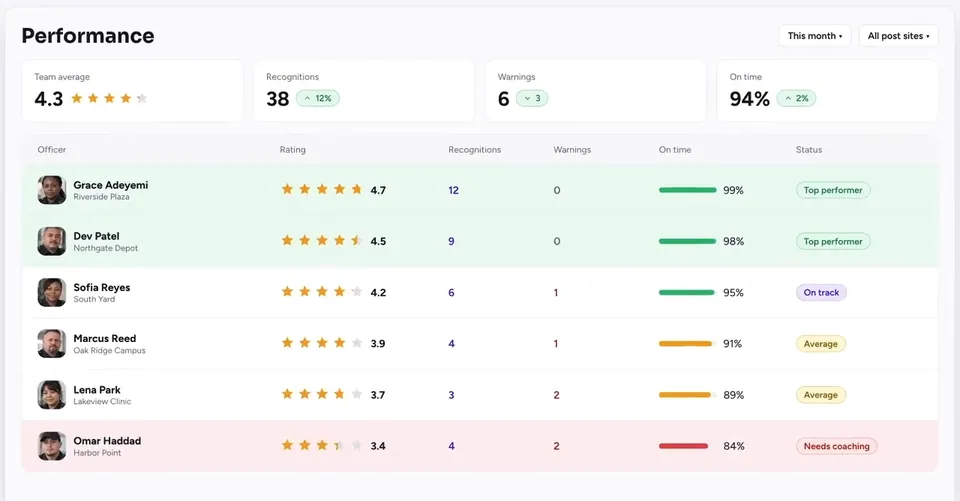Click the Recognitions 12% increase badge
Screen dimensions: 960x501
tap(318, 98)
